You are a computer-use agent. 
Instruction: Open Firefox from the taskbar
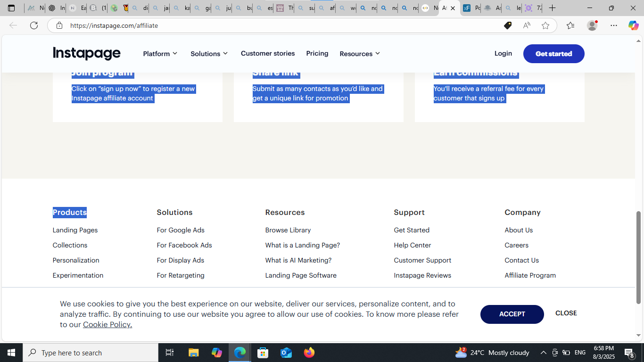pos(309,353)
